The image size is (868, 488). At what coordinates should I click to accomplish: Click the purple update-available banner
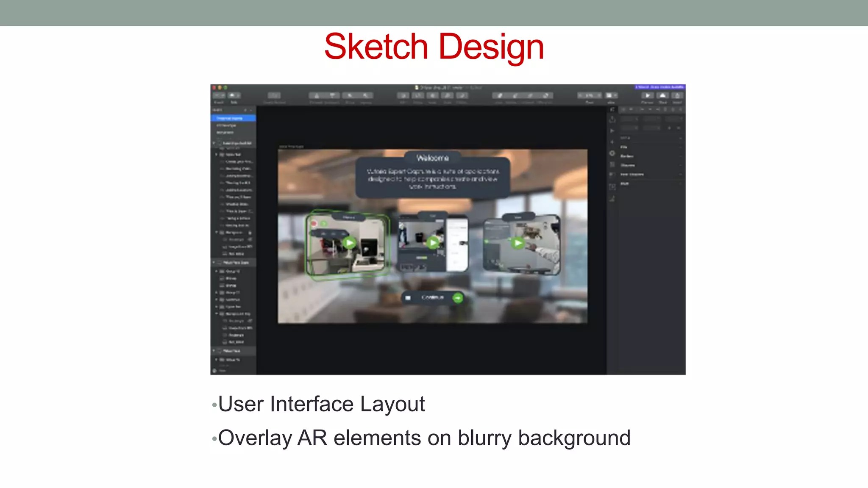pyautogui.click(x=659, y=87)
